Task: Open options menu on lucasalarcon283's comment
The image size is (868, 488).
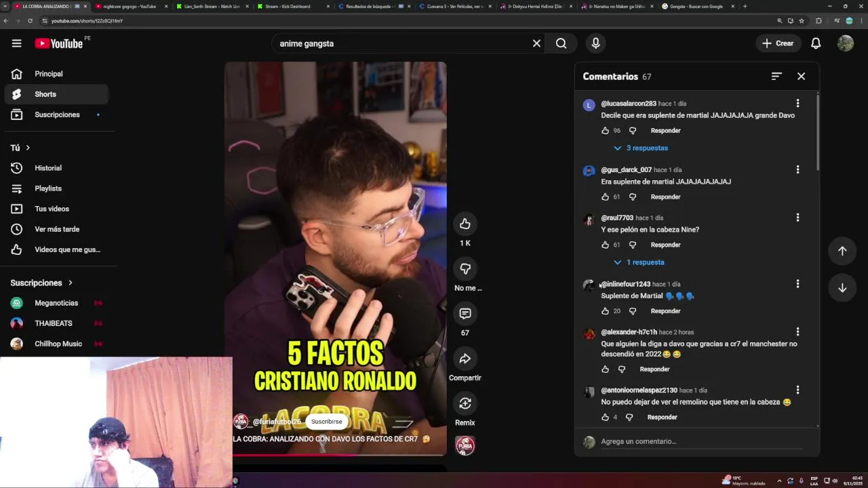Action: coord(797,103)
